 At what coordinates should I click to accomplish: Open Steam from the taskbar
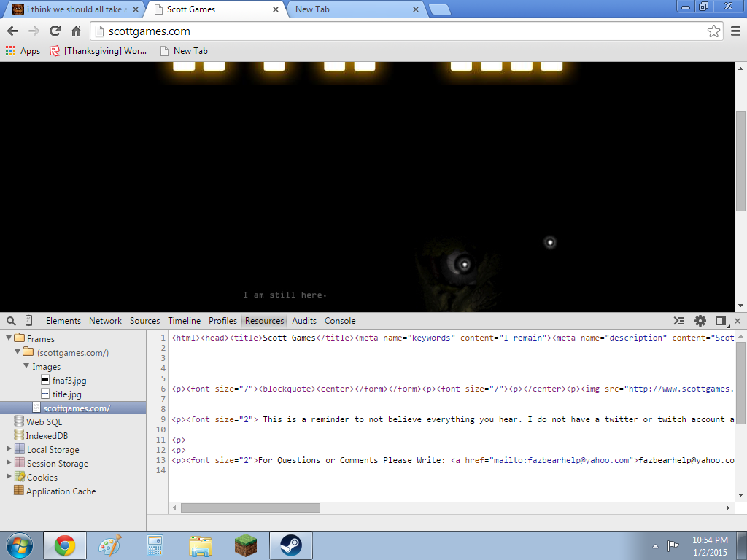(x=290, y=545)
